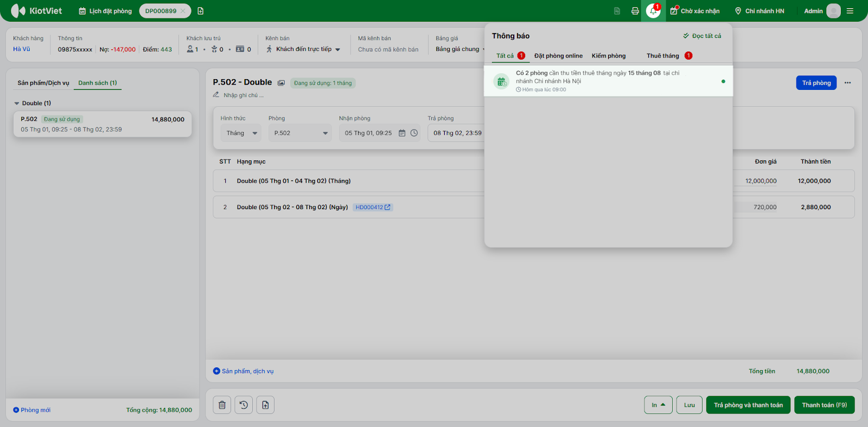Switch to Sản phẩm/Dịch vụ tab
The image size is (868, 427).
[x=43, y=83]
